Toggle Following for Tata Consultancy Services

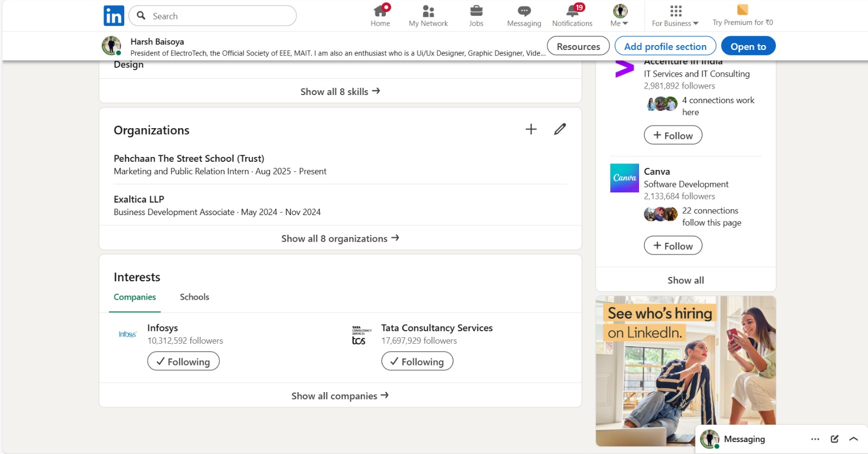pyautogui.click(x=417, y=361)
